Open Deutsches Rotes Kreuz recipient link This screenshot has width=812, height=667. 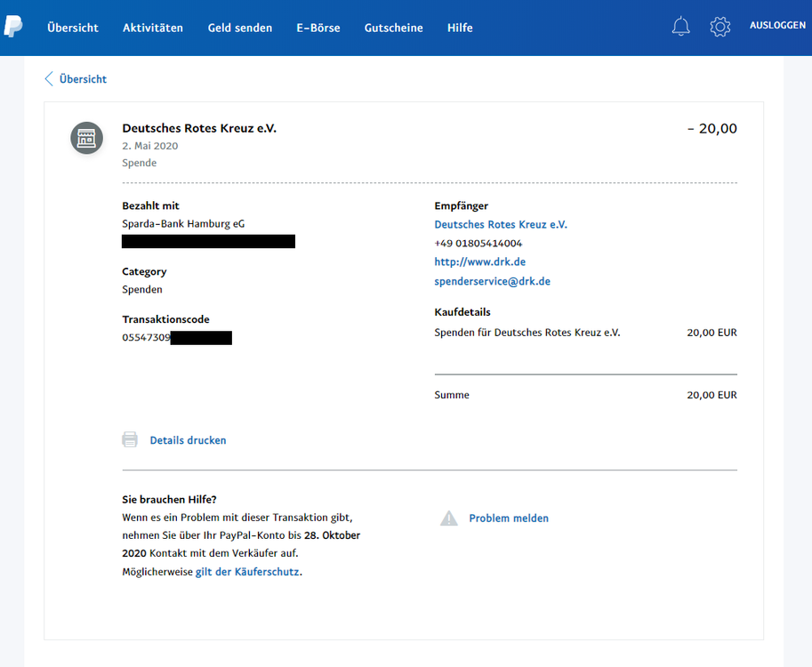click(x=500, y=224)
